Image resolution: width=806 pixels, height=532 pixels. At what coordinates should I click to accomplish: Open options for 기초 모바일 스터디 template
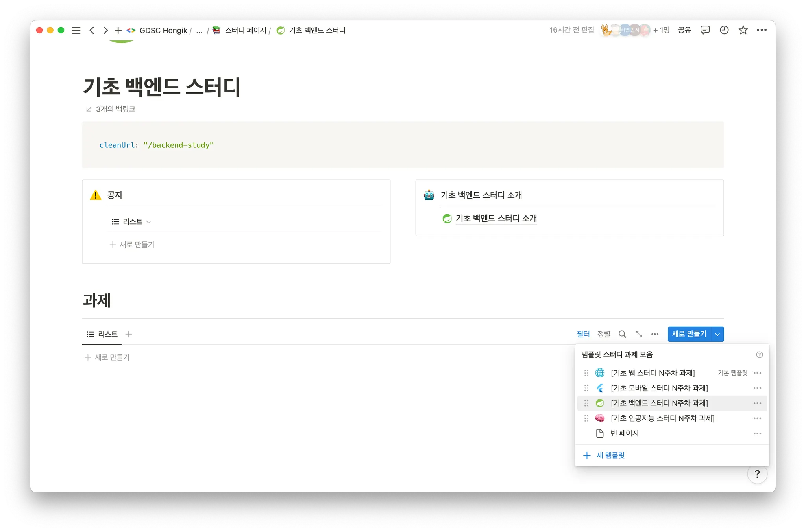click(757, 388)
